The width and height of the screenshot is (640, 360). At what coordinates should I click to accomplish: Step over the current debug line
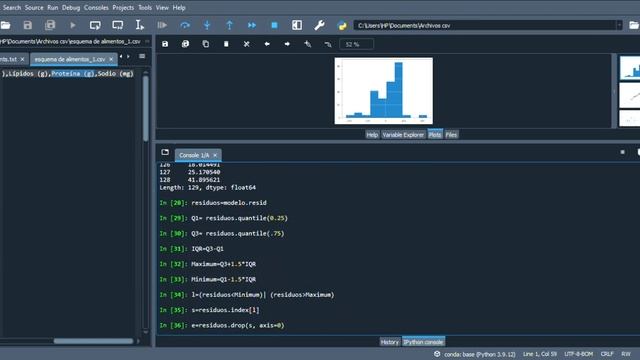[x=185, y=25]
